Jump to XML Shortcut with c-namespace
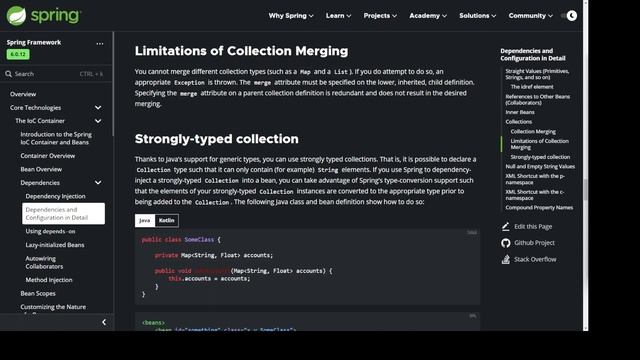This screenshot has width=640, height=360. pos(535,195)
